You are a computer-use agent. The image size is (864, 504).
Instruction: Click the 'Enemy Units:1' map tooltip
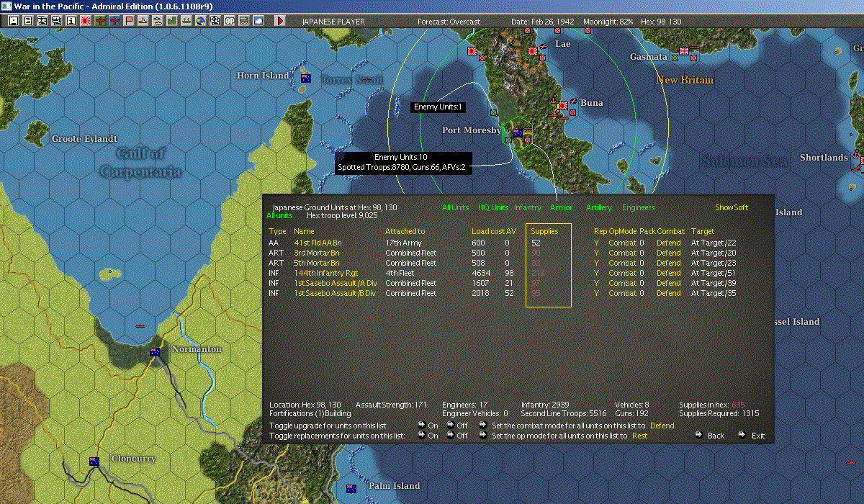click(x=438, y=107)
